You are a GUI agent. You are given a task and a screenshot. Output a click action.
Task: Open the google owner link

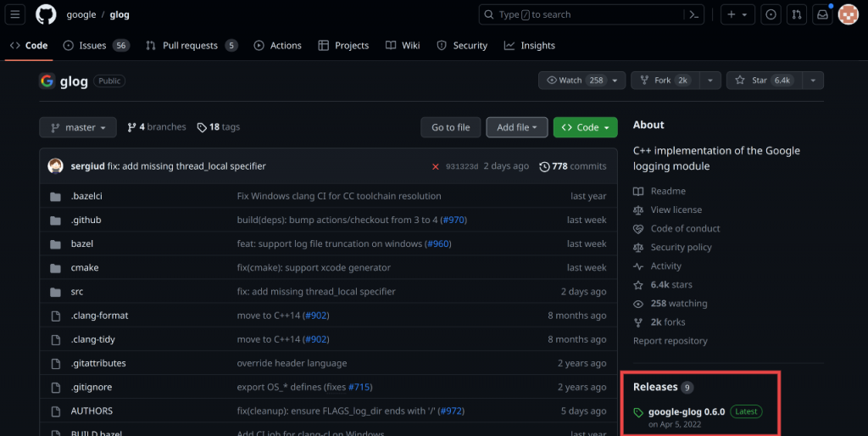point(81,15)
